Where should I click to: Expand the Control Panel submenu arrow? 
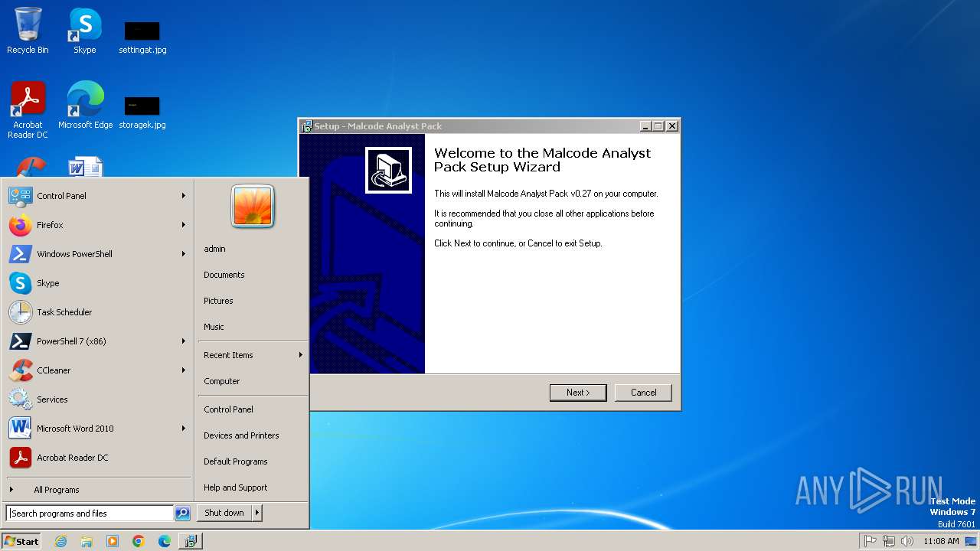pyautogui.click(x=184, y=196)
